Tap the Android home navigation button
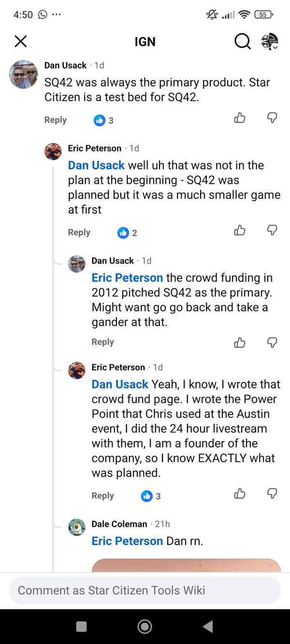This screenshot has width=290, height=644. (x=145, y=627)
